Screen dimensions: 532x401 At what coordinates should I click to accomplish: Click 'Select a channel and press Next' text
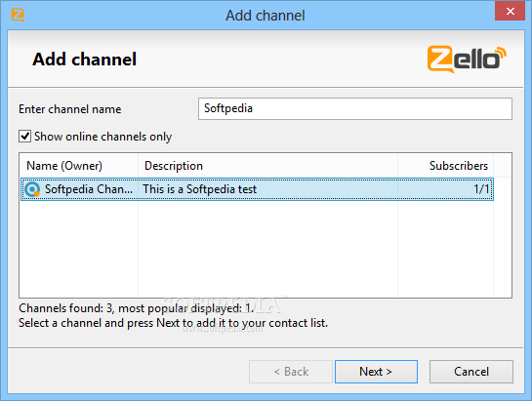(173, 323)
